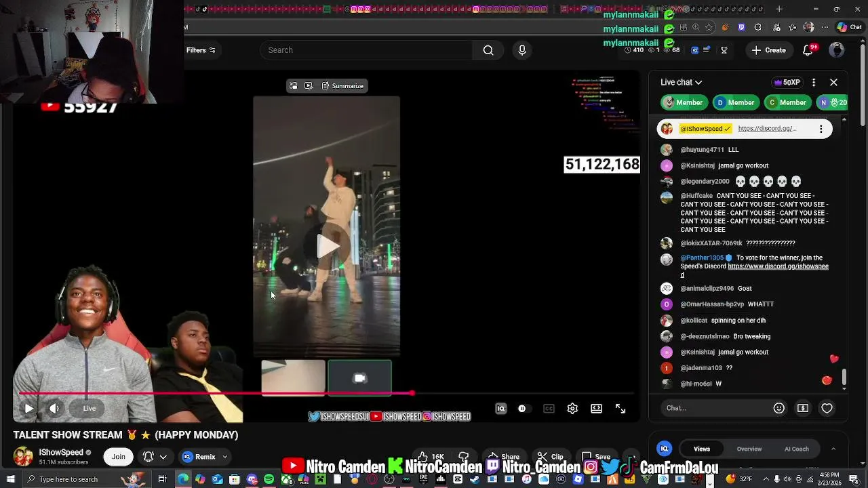Viewport: 868px width, 488px height.
Task: Expand the Filters option near search
Action: pyautogui.click(x=201, y=50)
